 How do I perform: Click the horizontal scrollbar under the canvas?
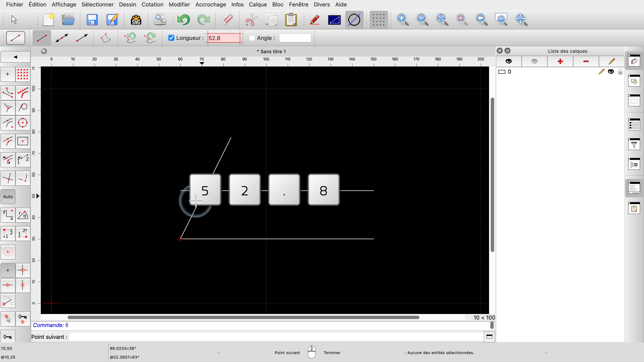click(243, 317)
